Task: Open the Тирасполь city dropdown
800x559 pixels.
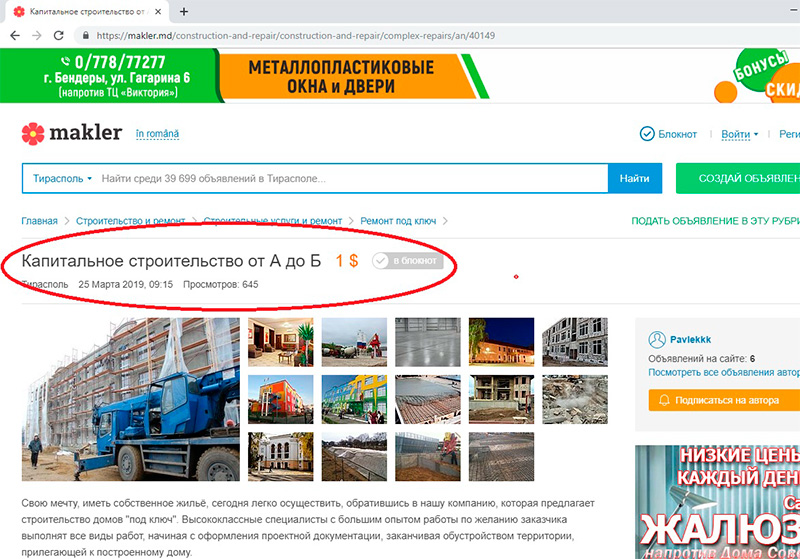Action: [x=62, y=178]
